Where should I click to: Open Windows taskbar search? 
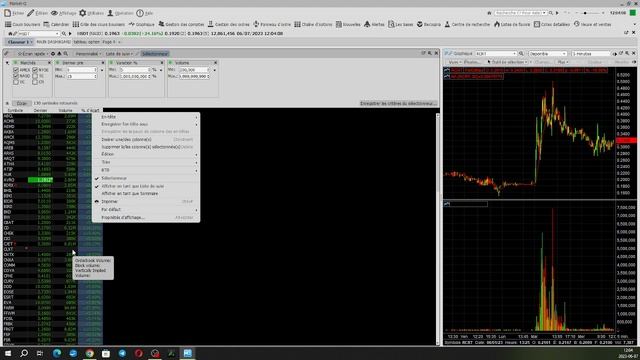coord(24,353)
